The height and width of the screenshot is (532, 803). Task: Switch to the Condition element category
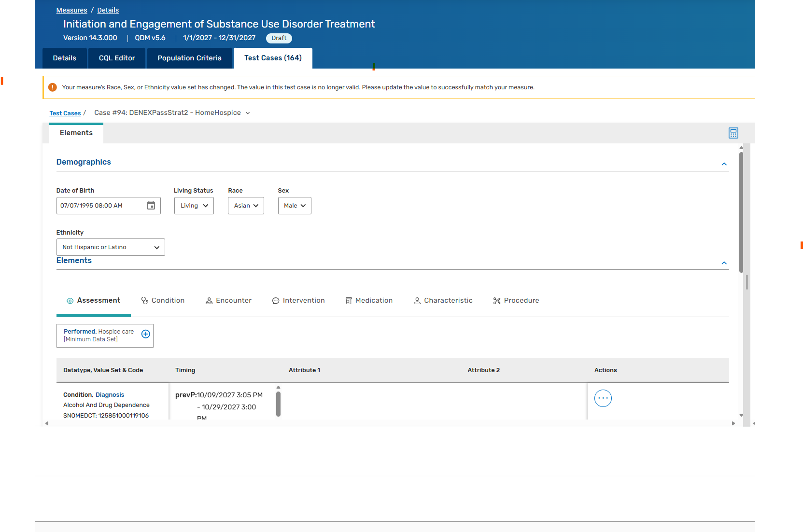(163, 301)
